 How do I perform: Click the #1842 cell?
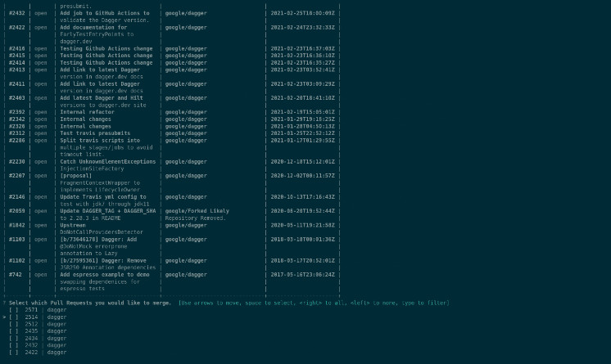pos(16,225)
